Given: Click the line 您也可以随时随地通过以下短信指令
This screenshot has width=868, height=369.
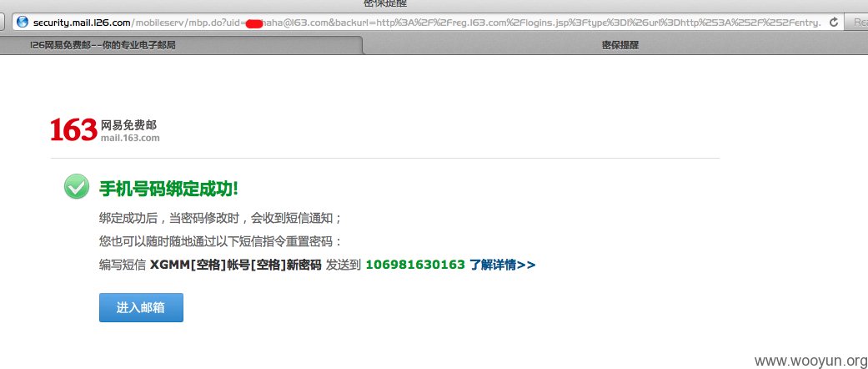Looking at the screenshot, I should tap(221, 242).
